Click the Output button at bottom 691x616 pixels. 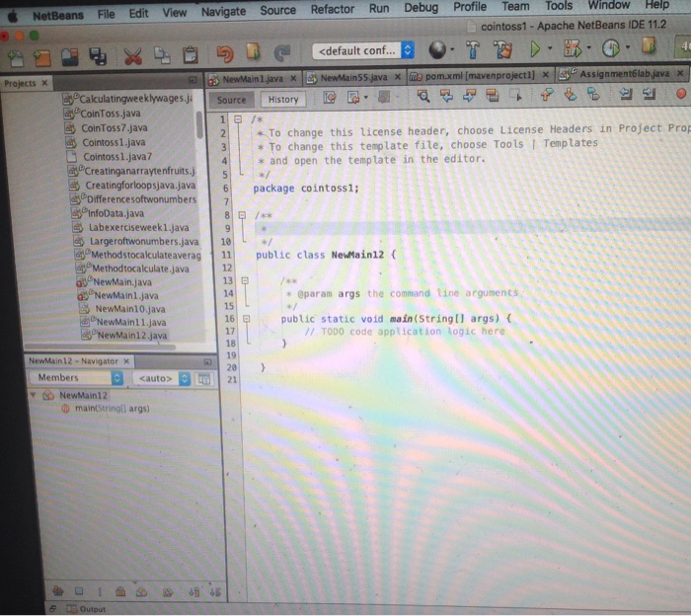pyautogui.click(x=87, y=609)
